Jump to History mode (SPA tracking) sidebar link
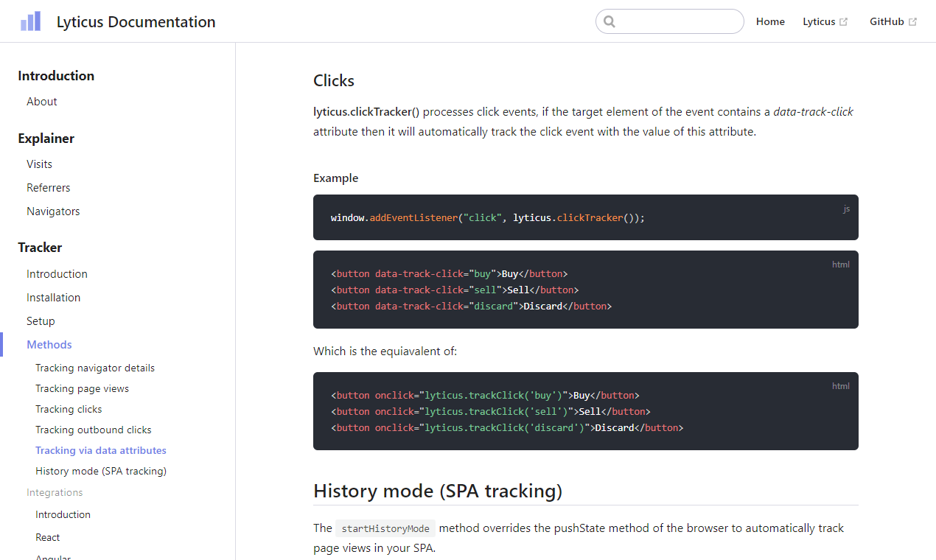936x560 pixels. tap(101, 471)
